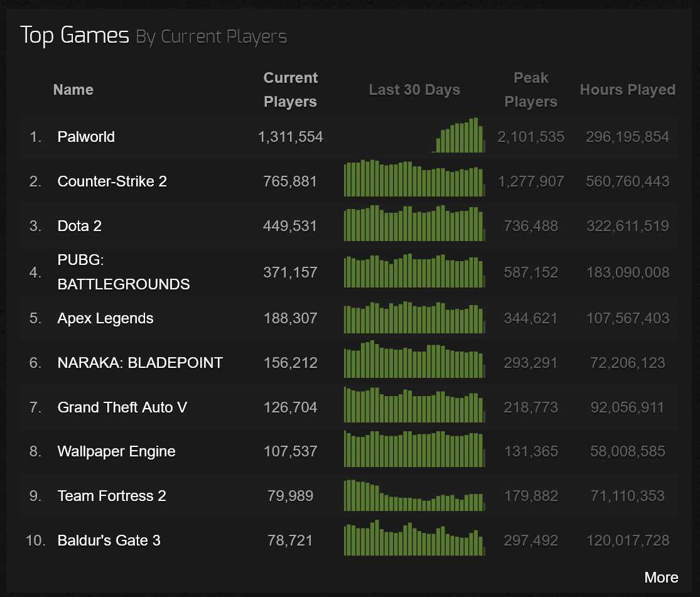Click the peak players value 736,488
Viewport: 700px width, 597px height.
pos(530,226)
